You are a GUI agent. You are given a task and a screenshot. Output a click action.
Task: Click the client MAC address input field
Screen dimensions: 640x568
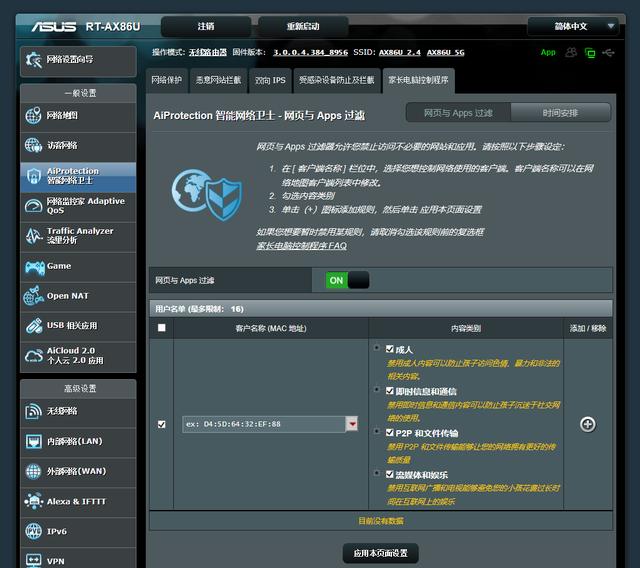(x=264, y=424)
